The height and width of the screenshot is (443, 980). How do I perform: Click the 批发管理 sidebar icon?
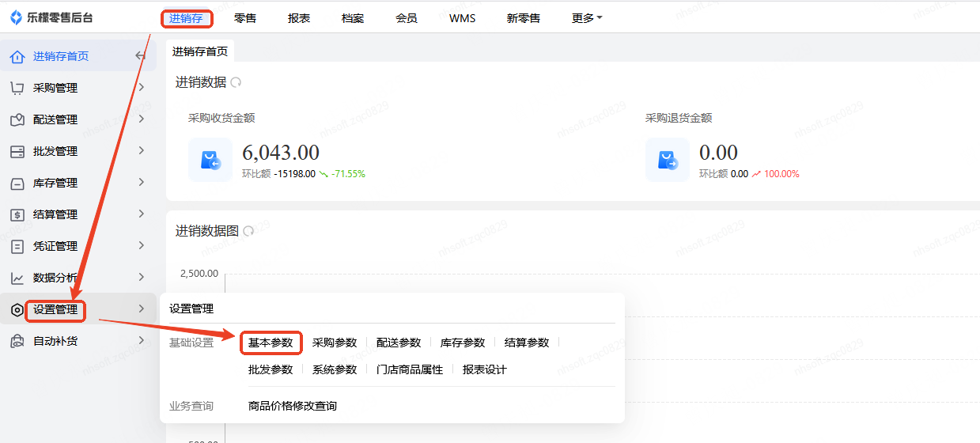point(17,151)
